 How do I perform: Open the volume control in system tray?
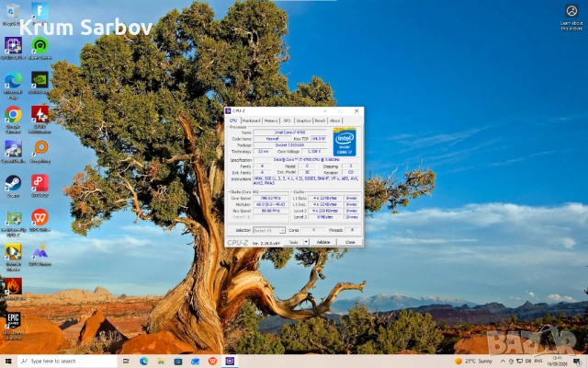(x=528, y=362)
